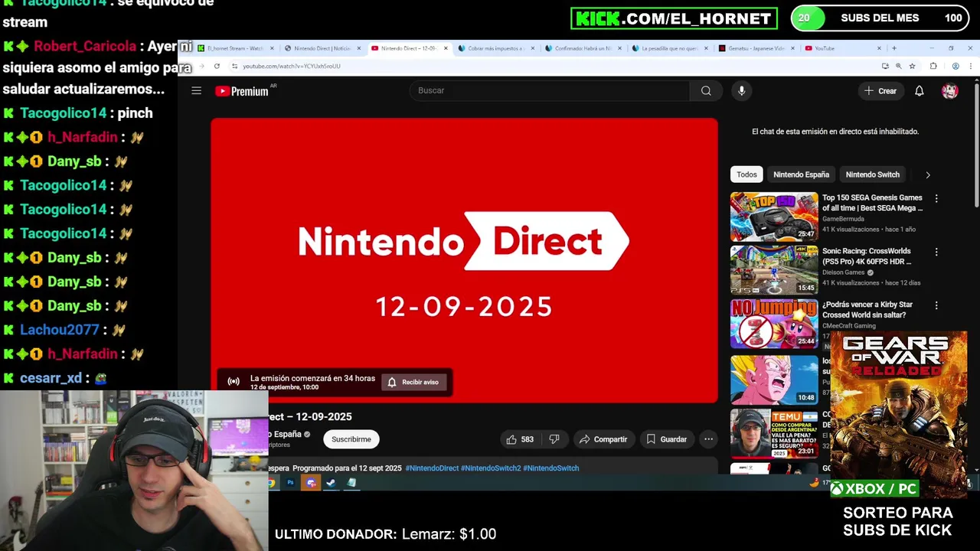Click the Compartir share button
This screenshot has width=980, height=551.
603,439
